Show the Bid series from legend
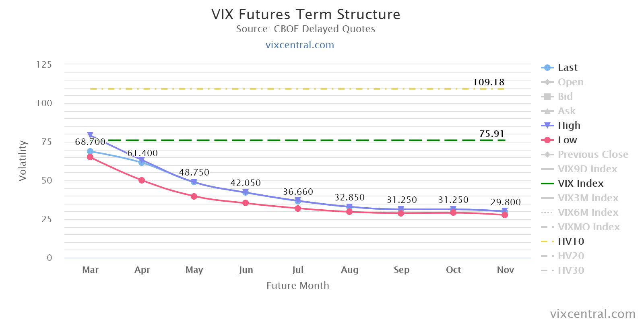This screenshot has width=644, height=322. pos(565,97)
